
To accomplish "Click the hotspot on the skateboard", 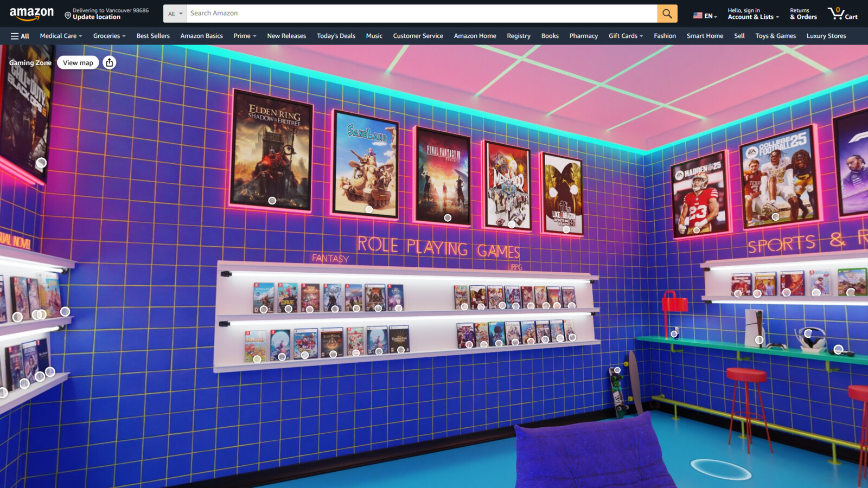I will tap(617, 370).
